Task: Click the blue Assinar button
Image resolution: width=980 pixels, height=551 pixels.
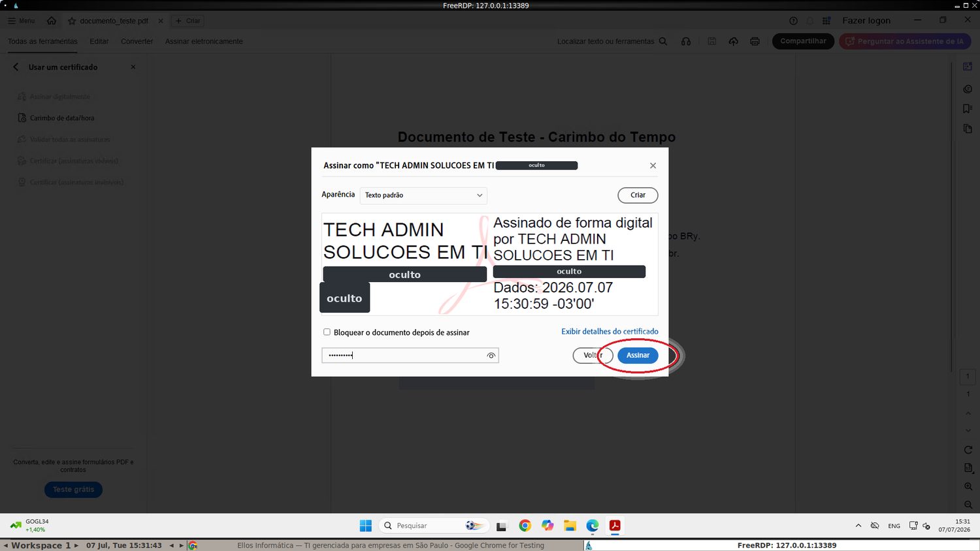Action: point(638,355)
